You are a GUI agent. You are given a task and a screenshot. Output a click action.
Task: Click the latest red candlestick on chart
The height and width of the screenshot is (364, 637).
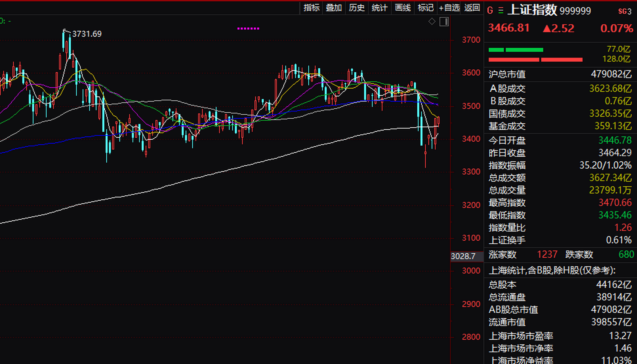tap(439, 121)
